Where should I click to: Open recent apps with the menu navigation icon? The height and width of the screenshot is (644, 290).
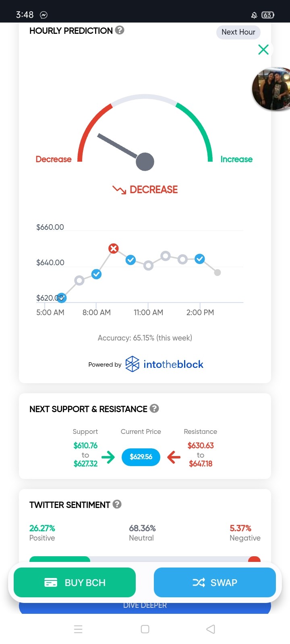click(78, 629)
